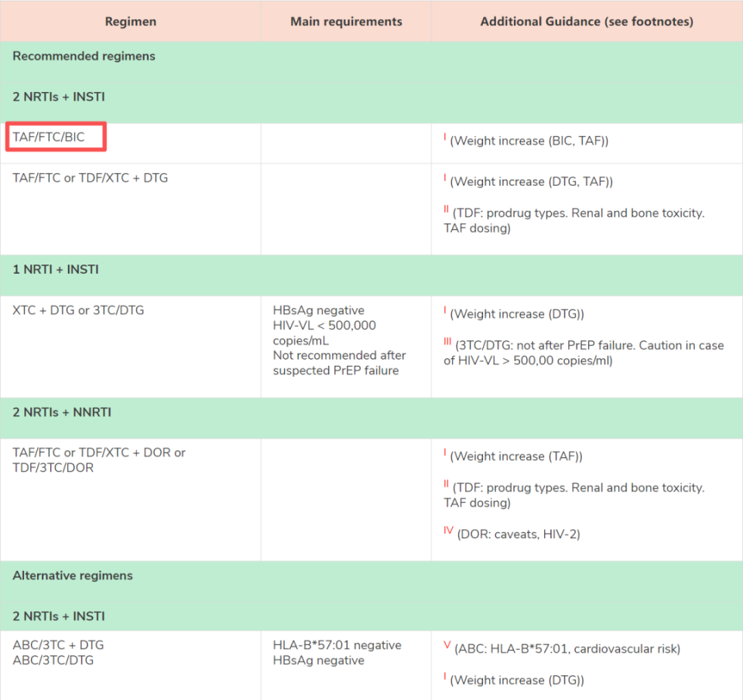The height and width of the screenshot is (700, 743).
Task: Click the Additional Guidance (see footnotes) header
Action: pyautogui.click(x=587, y=22)
